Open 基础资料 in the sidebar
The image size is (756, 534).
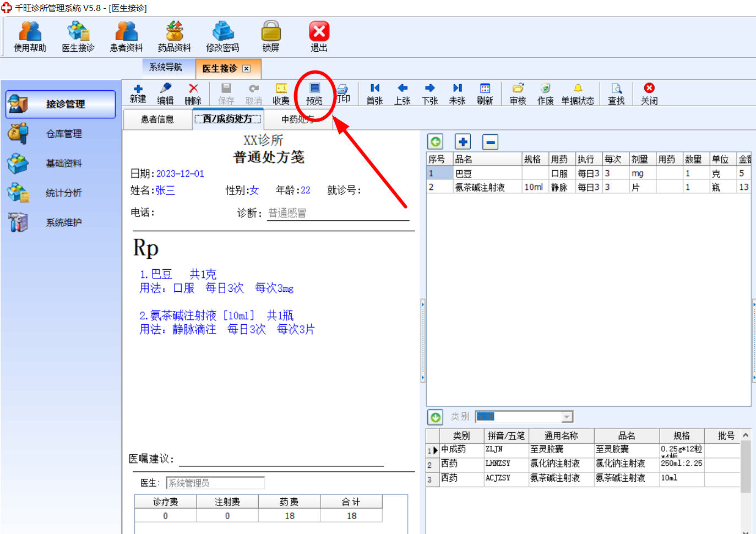pyautogui.click(x=61, y=164)
